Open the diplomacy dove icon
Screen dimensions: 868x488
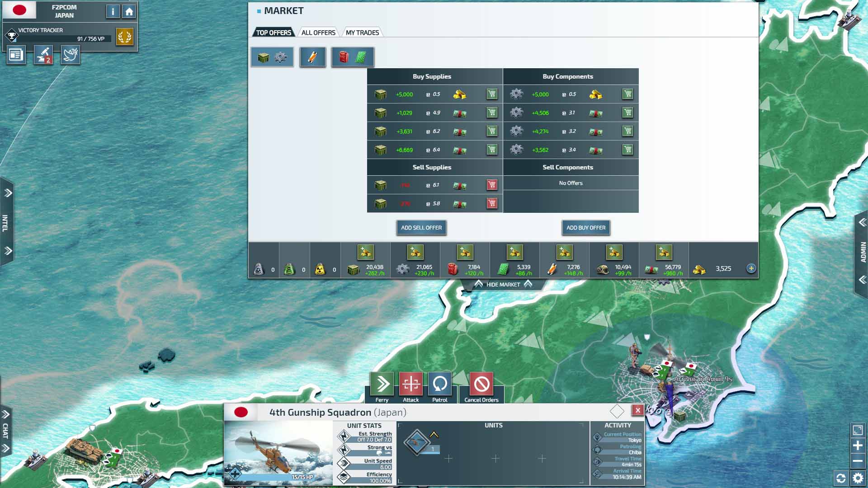coord(71,55)
